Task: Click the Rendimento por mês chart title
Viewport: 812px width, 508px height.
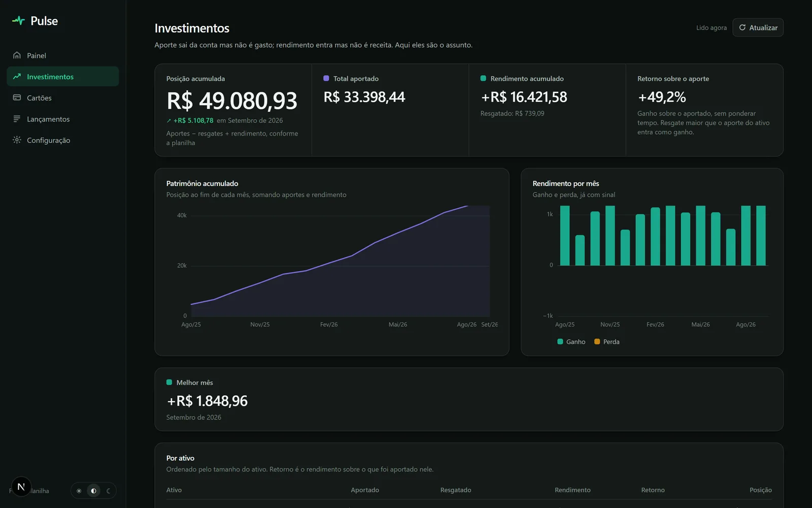Action: pyautogui.click(x=566, y=183)
